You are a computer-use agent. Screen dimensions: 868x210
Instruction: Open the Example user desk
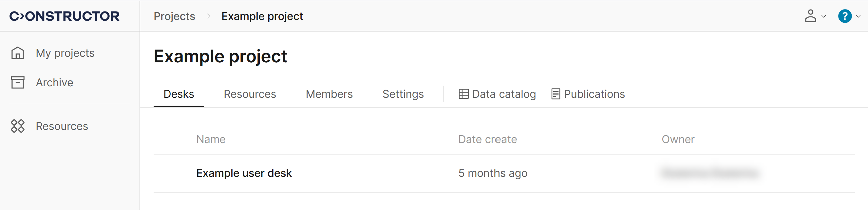click(244, 173)
